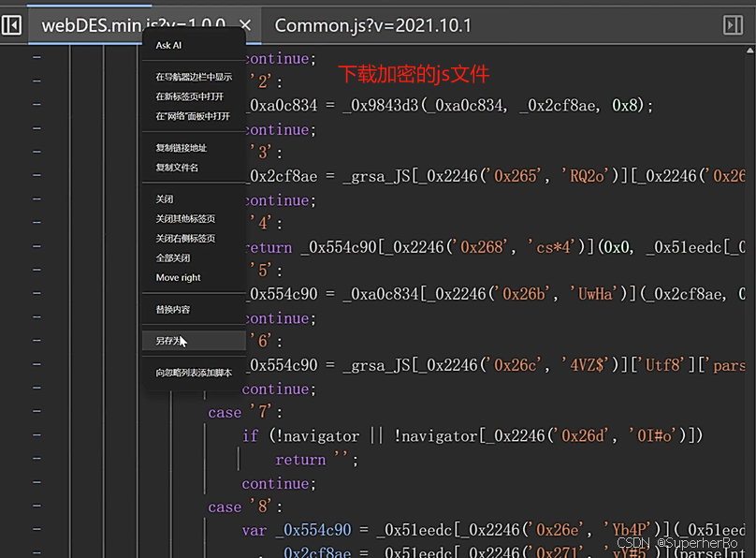Click the scrollbar up arrow in code pane
Screen dimensions: 756x558
pyautogui.click(x=750, y=51)
